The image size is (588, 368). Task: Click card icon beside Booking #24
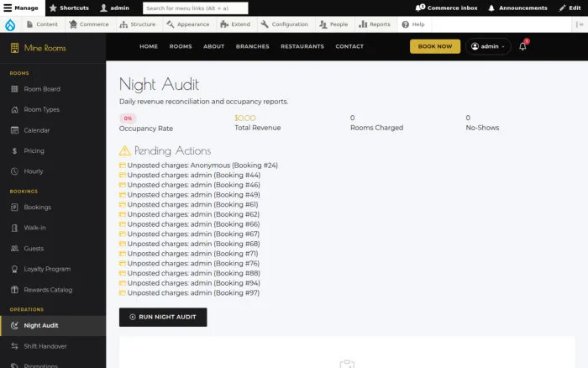tap(123, 165)
